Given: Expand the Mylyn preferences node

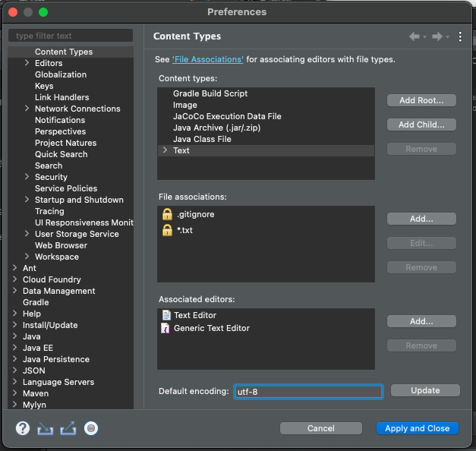Looking at the screenshot, I should [x=14, y=405].
